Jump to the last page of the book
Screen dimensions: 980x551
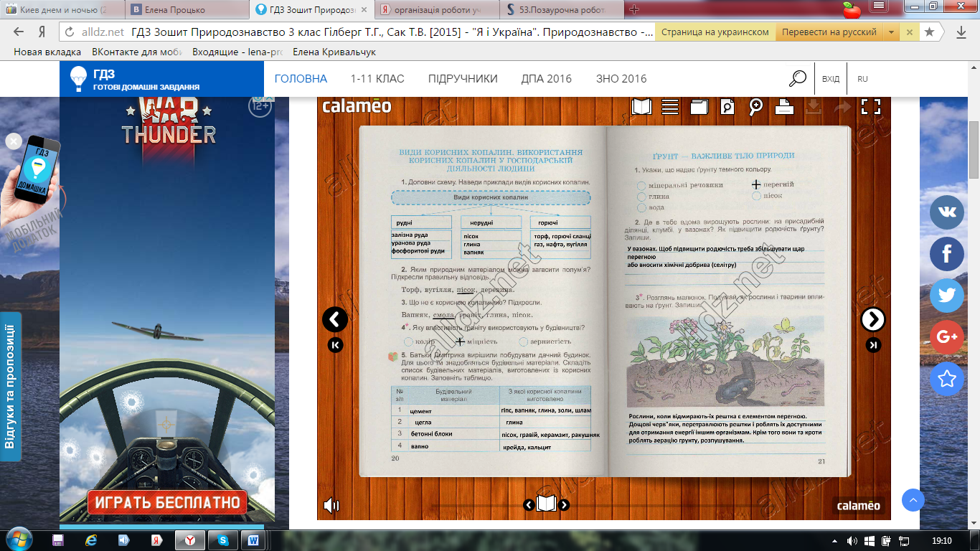pos(873,345)
